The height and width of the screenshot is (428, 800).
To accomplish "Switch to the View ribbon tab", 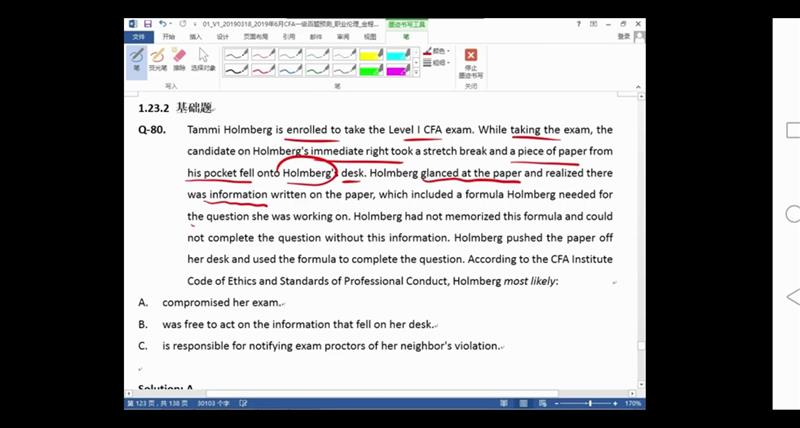I will point(370,37).
